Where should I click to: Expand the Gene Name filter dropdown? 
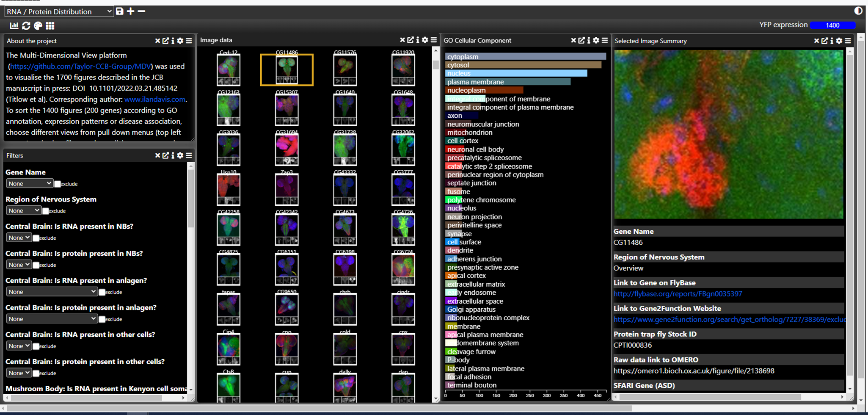point(29,183)
